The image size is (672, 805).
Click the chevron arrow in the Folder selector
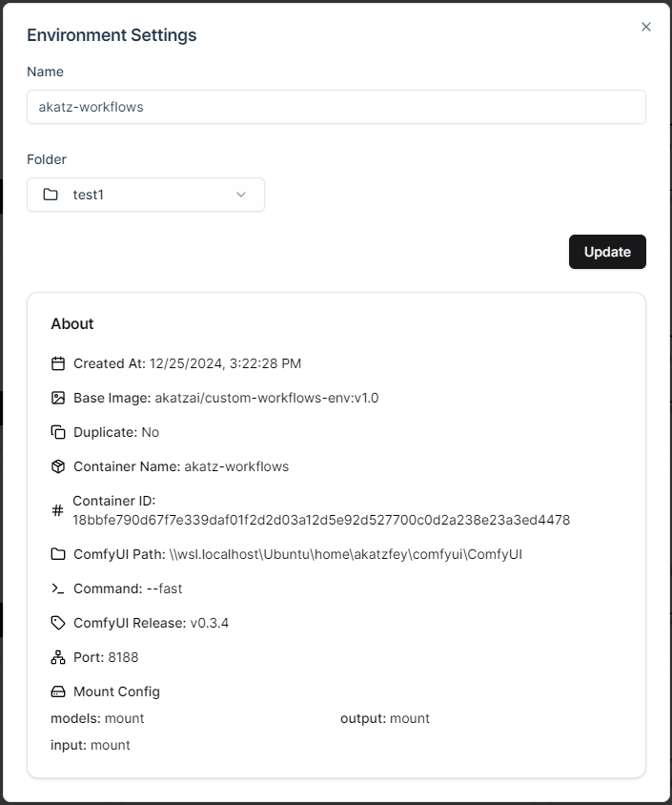pos(241,195)
